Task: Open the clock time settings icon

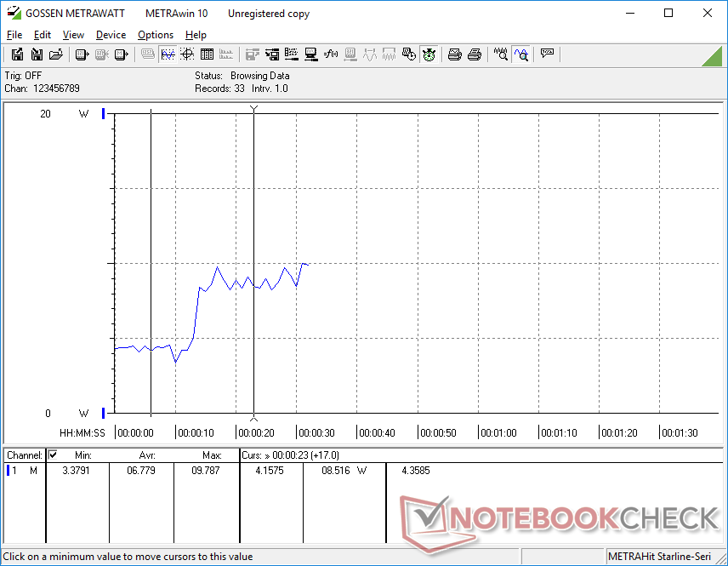Action: (x=409, y=54)
